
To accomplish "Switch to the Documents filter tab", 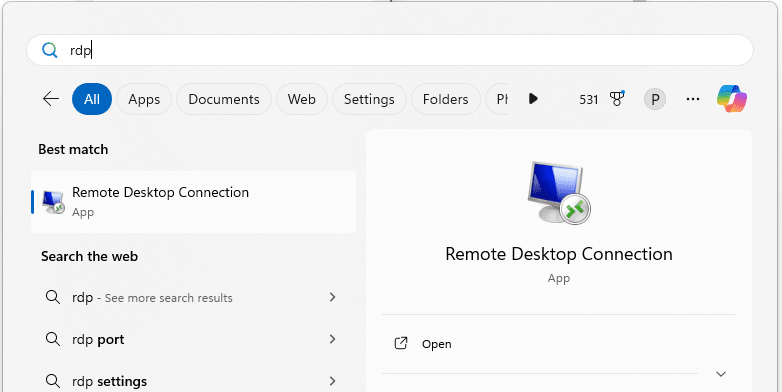I will (x=224, y=99).
